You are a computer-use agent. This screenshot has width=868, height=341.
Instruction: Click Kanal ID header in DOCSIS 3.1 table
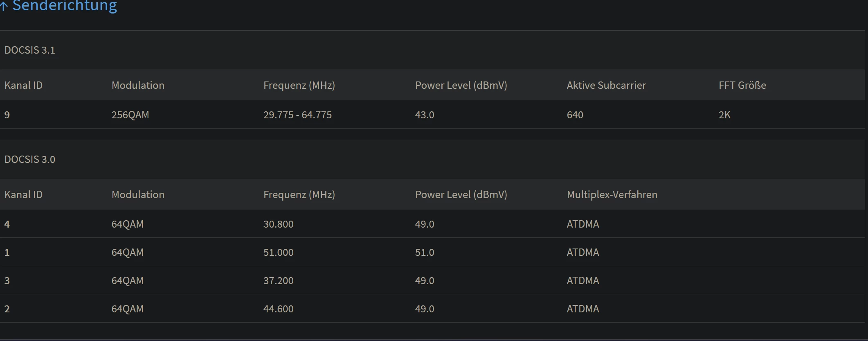pyautogui.click(x=23, y=85)
